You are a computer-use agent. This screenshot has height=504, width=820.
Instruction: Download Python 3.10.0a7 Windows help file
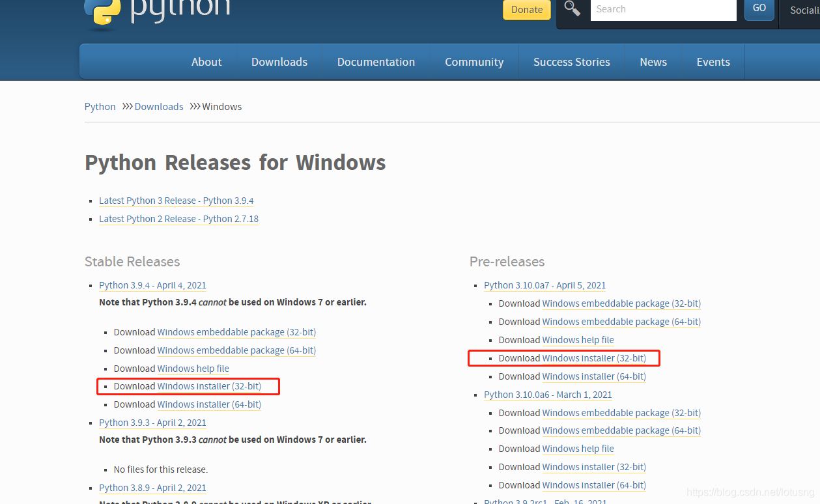pos(578,340)
